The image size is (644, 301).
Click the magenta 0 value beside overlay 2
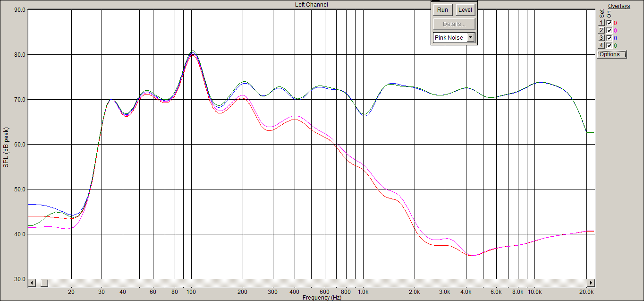pyautogui.click(x=615, y=30)
